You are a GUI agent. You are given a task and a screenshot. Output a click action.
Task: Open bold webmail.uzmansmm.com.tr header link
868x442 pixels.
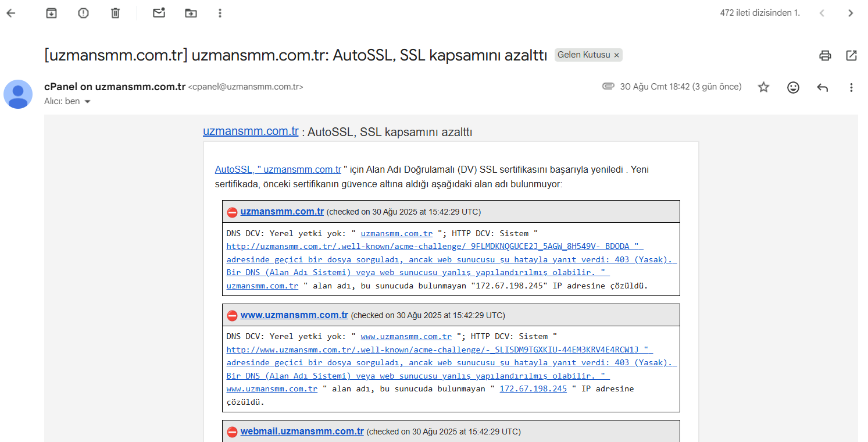[302, 431]
